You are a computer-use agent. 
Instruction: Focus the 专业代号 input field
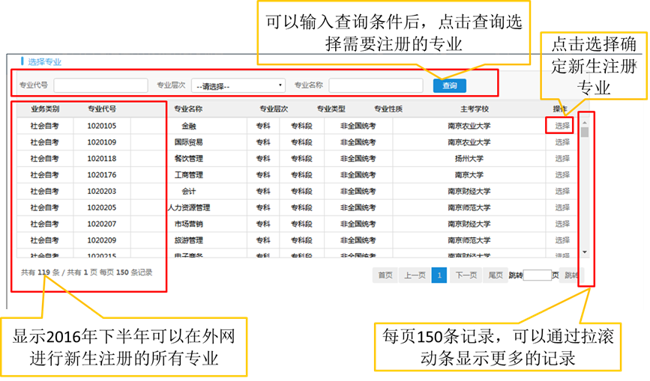coord(101,85)
